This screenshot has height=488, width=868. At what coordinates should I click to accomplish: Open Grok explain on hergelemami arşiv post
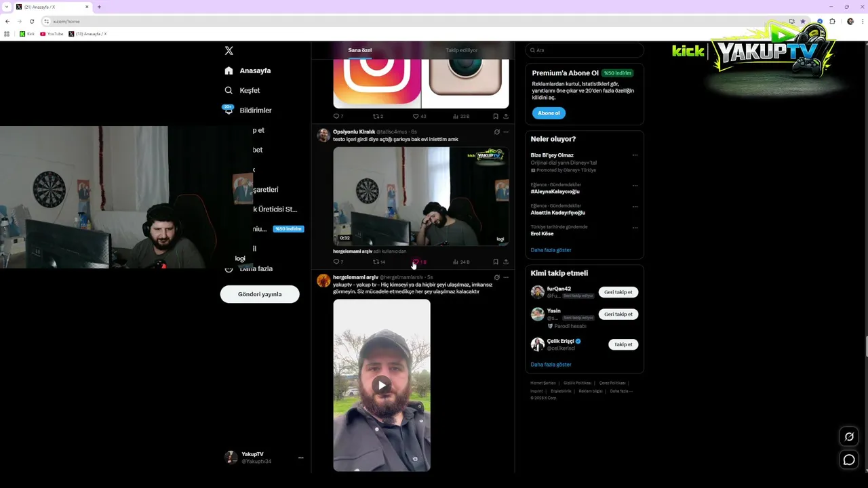(496, 277)
